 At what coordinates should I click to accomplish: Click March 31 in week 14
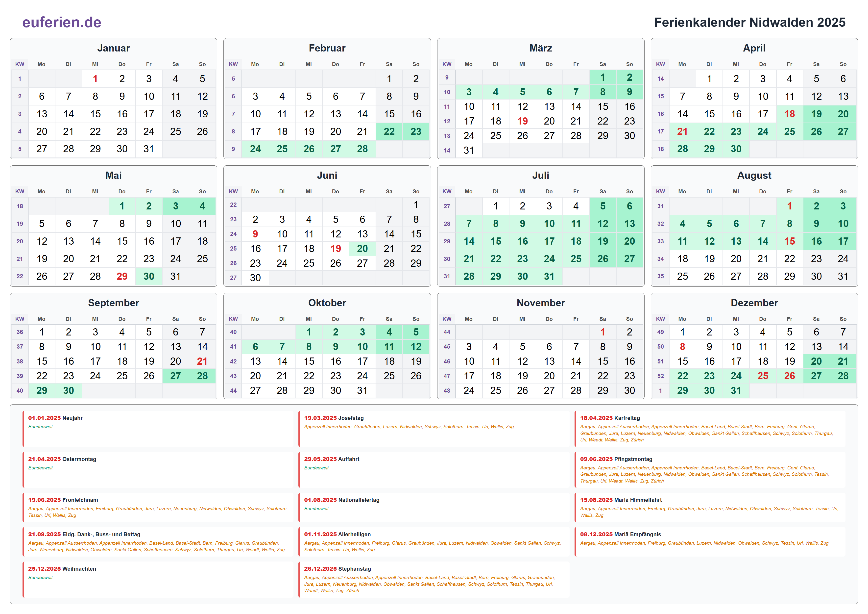[x=469, y=150]
